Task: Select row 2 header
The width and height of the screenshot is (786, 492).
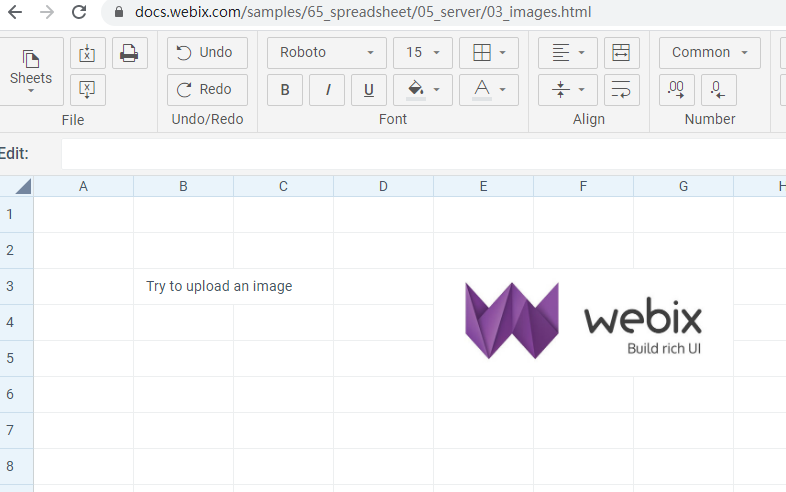Action: [x=17, y=250]
